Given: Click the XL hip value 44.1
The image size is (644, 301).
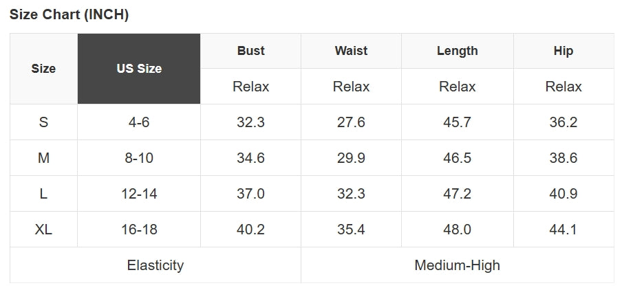Looking at the screenshot, I should click(x=563, y=230).
